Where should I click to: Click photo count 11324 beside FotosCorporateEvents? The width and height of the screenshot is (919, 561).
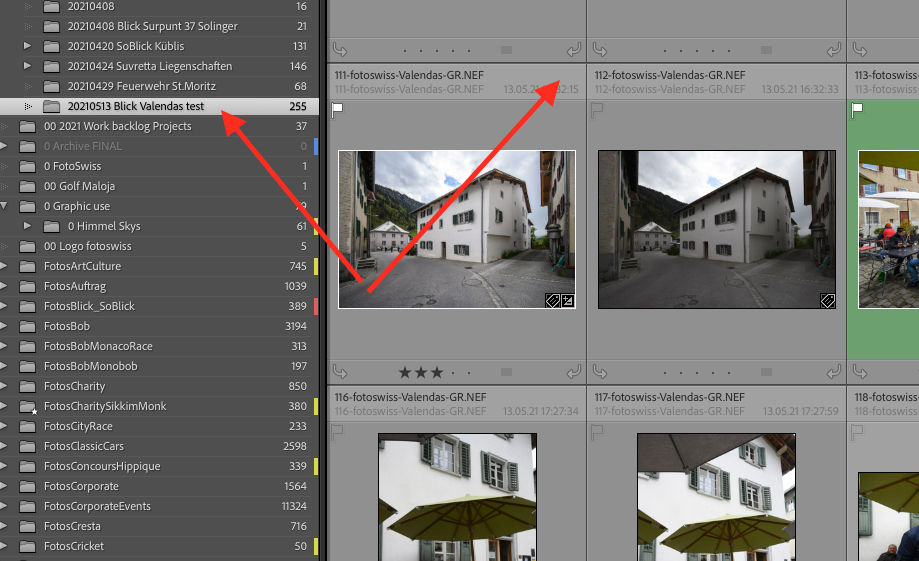point(294,506)
